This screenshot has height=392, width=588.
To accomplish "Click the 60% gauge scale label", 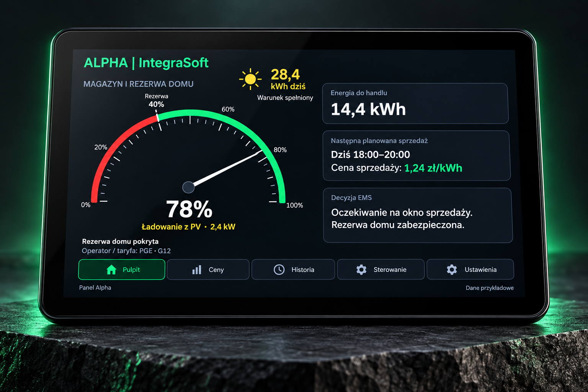I will click(228, 109).
